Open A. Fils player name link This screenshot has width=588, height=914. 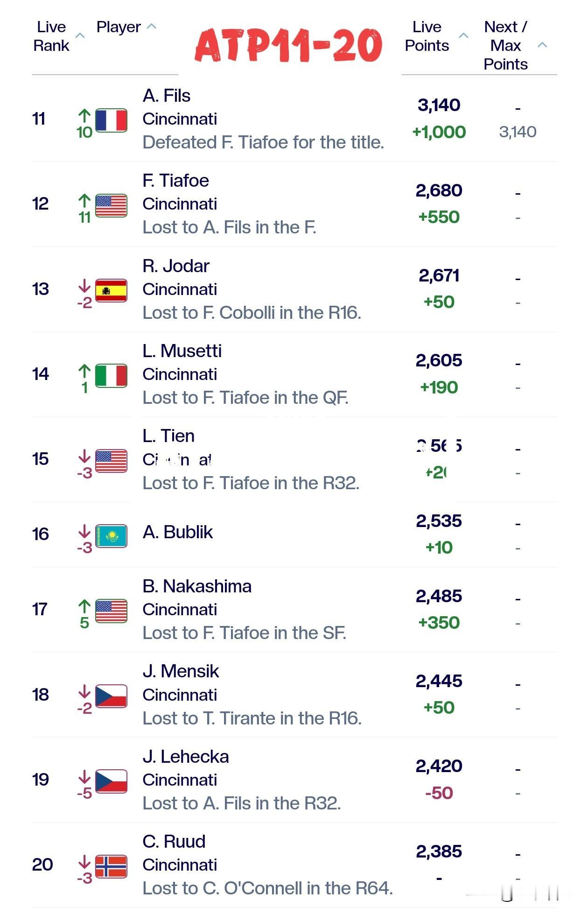(x=167, y=96)
